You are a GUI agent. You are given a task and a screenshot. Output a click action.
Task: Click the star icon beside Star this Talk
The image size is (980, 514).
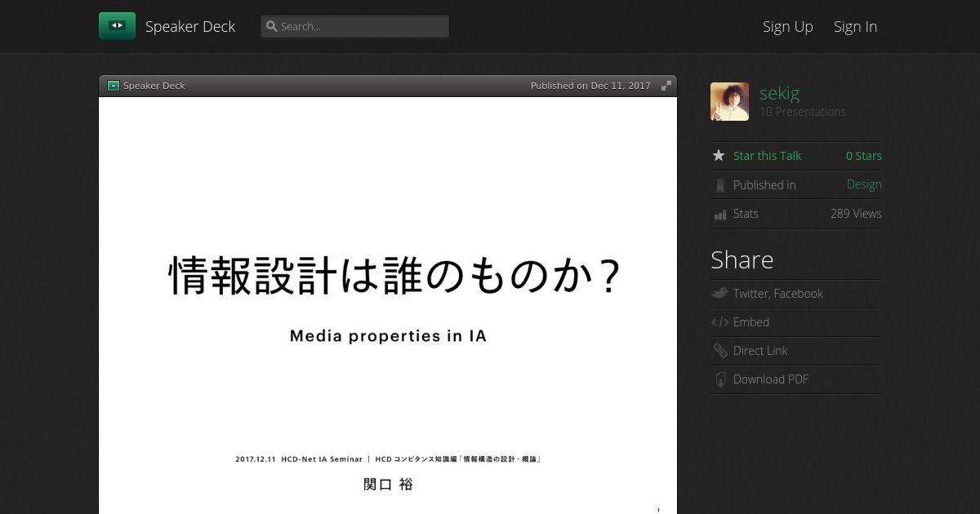point(719,155)
